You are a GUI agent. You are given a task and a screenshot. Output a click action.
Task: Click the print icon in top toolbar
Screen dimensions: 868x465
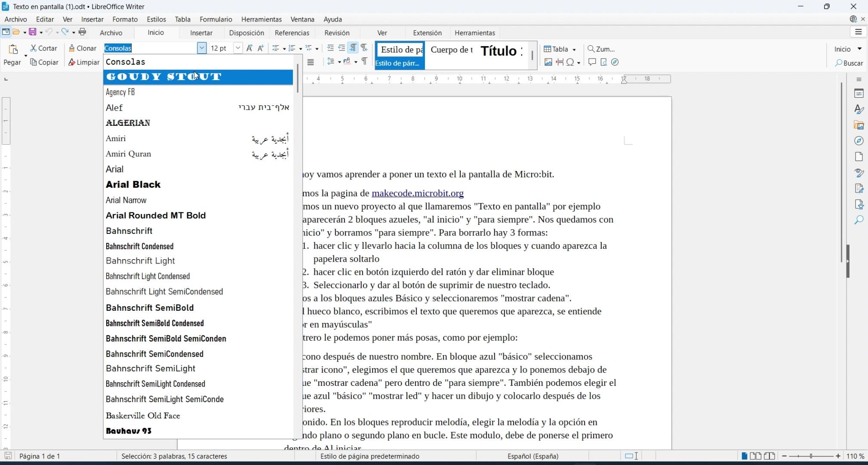(83, 32)
